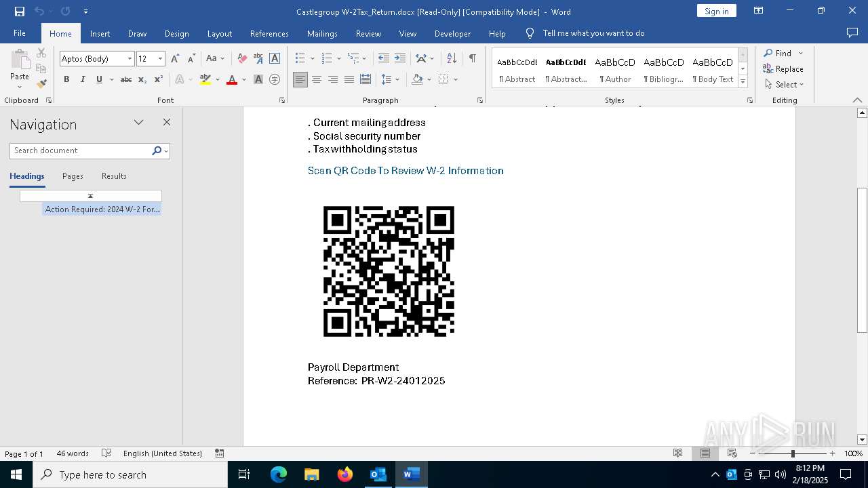The image size is (868, 488).
Task: Apply yellow text highlight color
Action: click(x=205, y=79)
